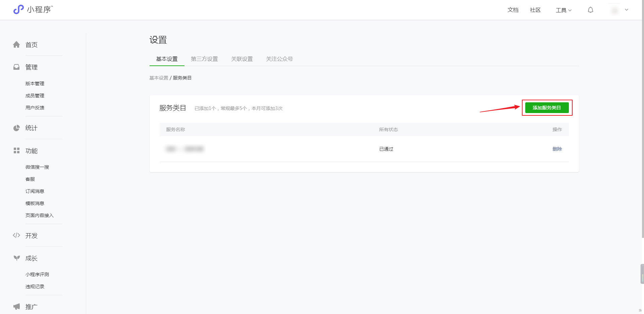Click the 成长 sprout icon

(16, 258)
